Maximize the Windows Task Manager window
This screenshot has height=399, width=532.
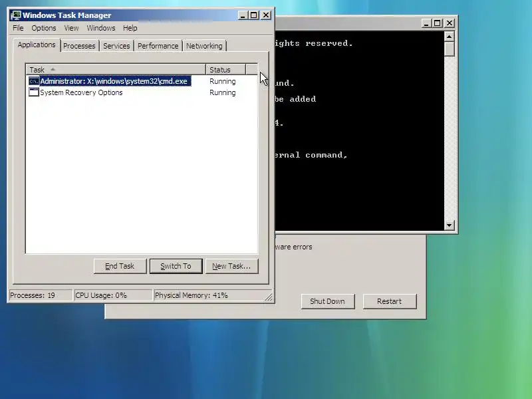[x=254, y=15]
